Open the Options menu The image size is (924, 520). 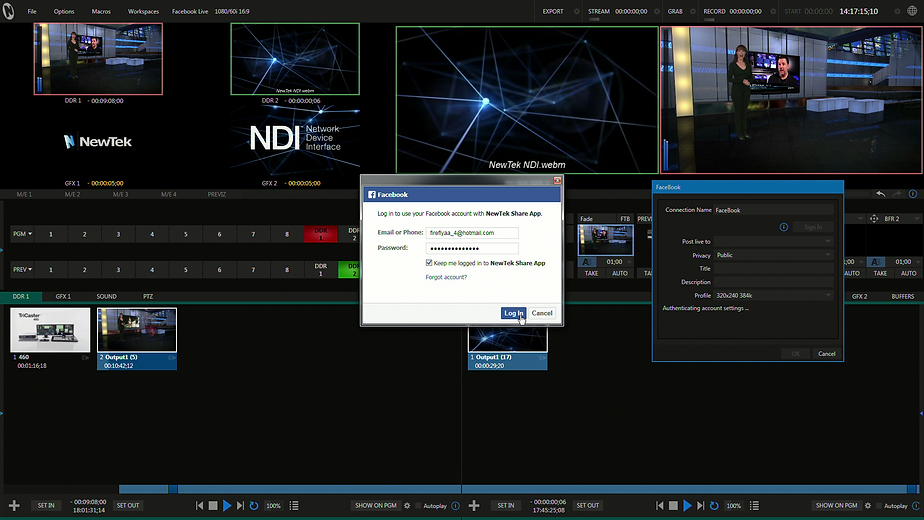(64, 11)
